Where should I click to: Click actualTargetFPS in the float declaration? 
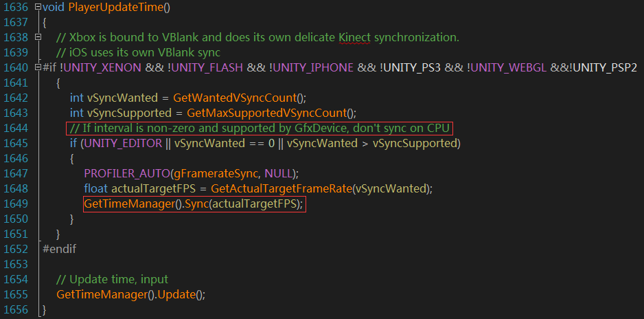click(155, 188)
